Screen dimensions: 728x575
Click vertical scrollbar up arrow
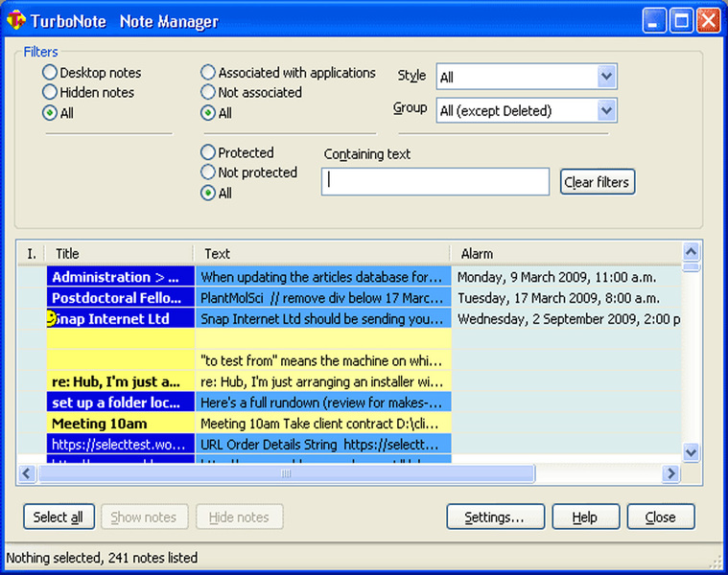691,252
